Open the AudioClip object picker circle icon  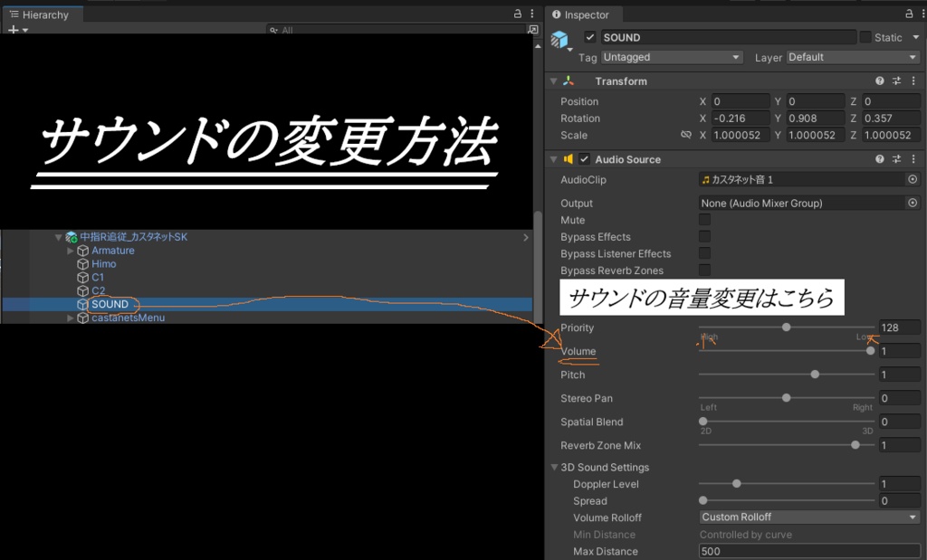tap(913, 179)
